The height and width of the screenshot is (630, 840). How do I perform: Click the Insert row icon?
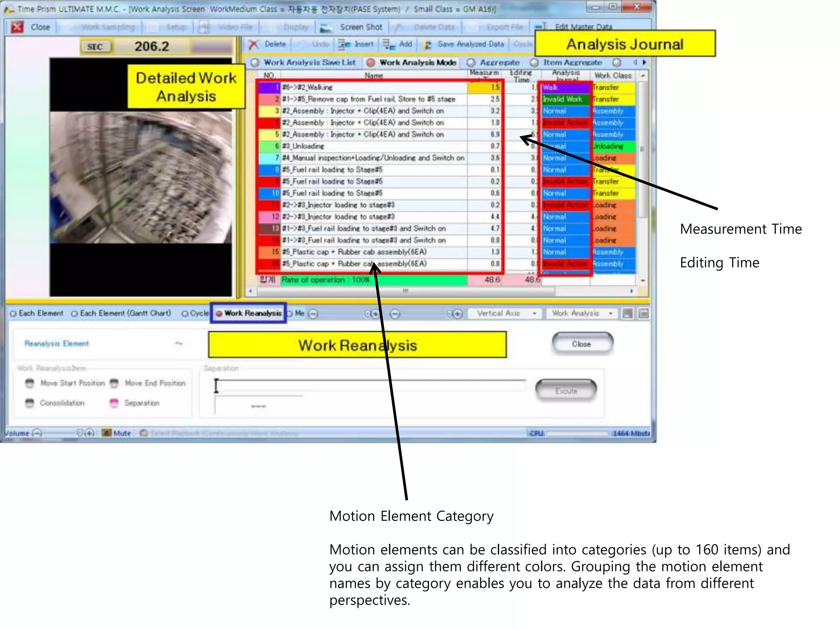click(343, 44)
